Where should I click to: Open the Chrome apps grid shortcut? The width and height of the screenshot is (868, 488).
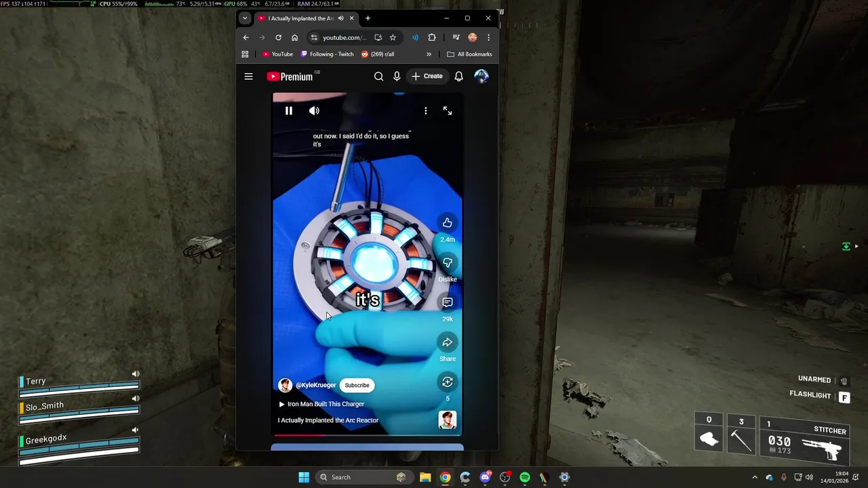(x=245, y=54)
